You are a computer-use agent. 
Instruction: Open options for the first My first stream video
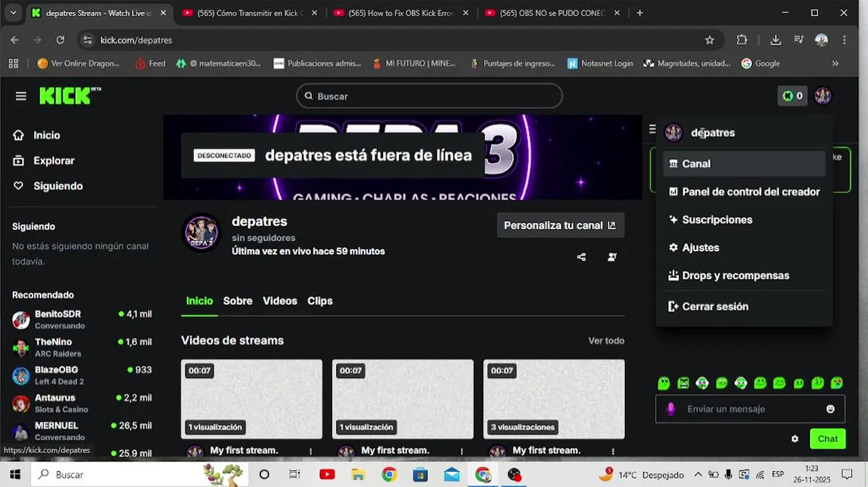point(311,451)
